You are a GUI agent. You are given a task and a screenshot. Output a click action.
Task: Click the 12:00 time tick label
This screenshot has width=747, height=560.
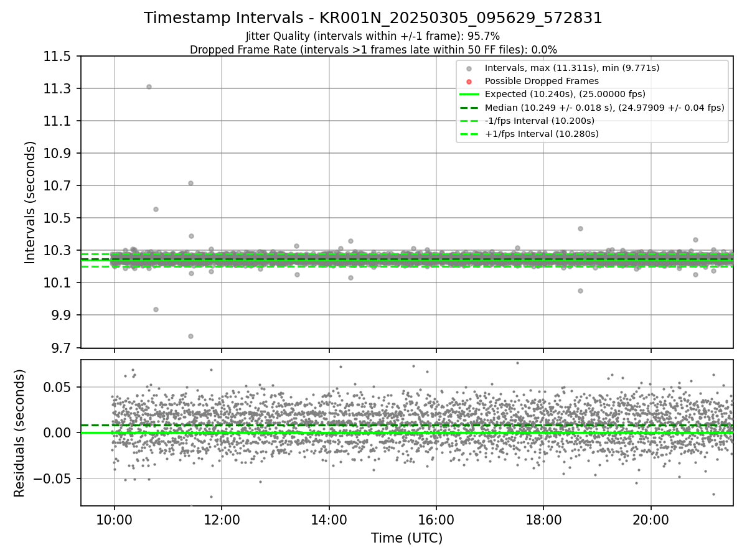point(222,519)
